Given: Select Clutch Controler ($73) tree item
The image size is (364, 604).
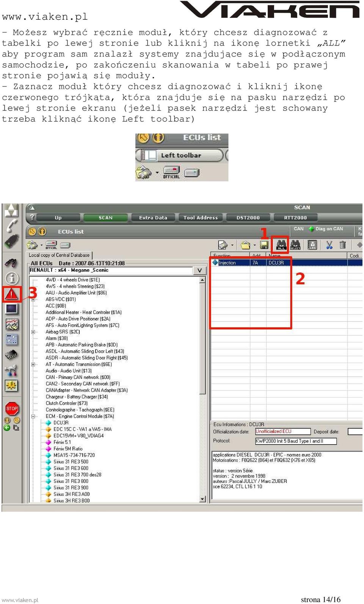Looking at the screenshot, I should click(x=67, y=403).
